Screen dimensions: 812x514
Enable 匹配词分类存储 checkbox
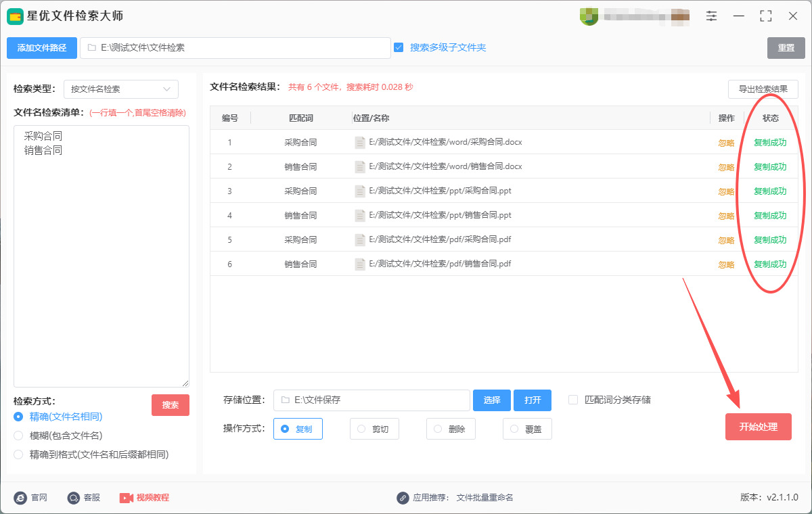point(573,400)
